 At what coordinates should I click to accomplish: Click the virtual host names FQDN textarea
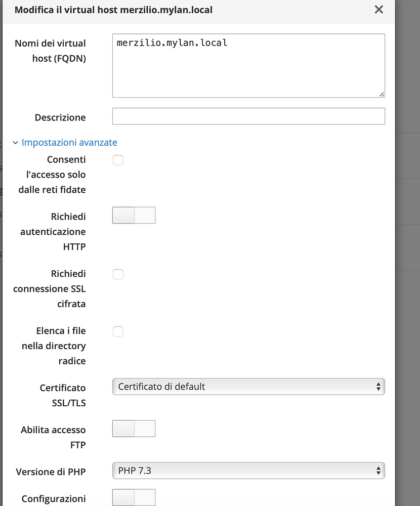(x=248, y=65)
